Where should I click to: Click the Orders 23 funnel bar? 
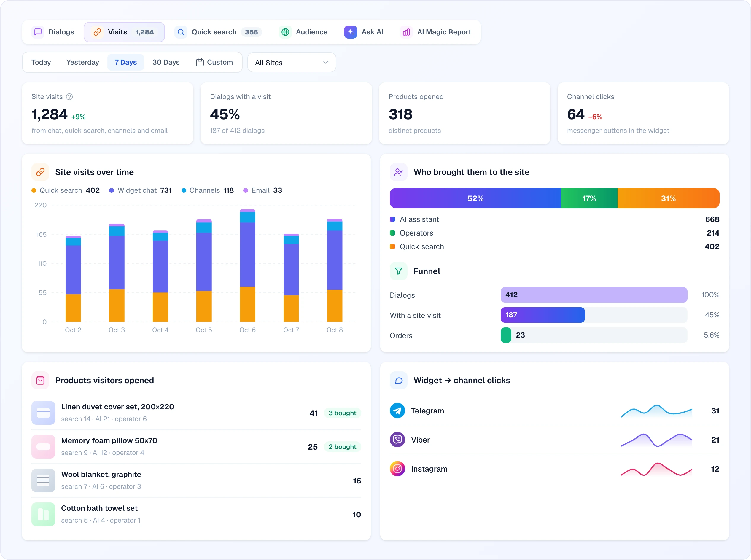click(x=506, y=335)
